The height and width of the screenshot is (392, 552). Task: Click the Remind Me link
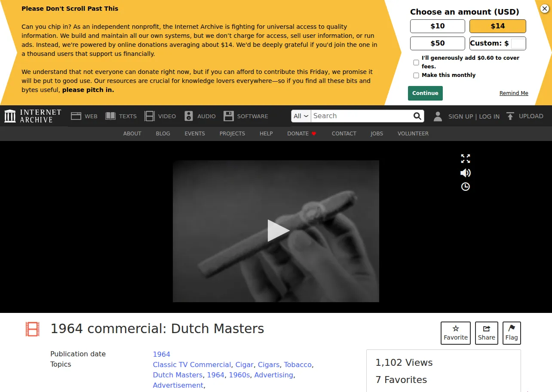pos(514,93)
